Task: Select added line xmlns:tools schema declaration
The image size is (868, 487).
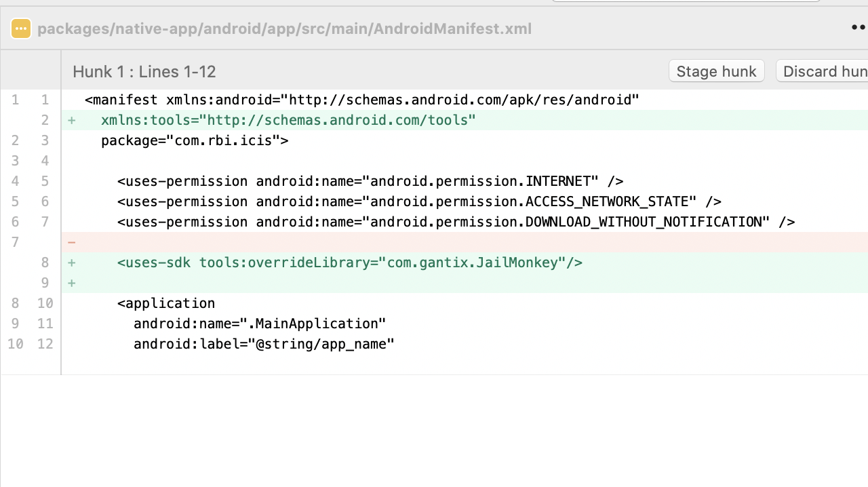Action: pos(465,120)
